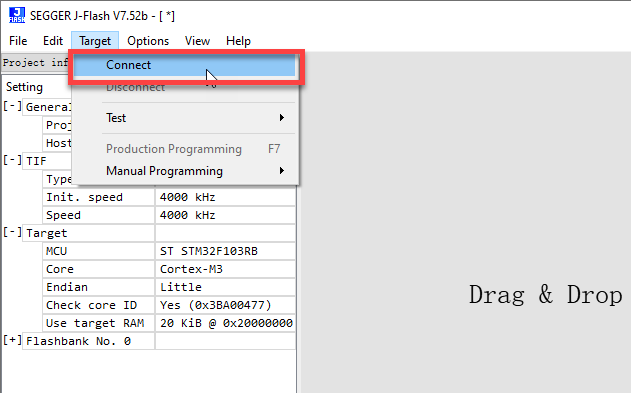The width and height of the screenshot is (631, 393).
Task: Select the TIF tree row
Action: click(x=47, y=161)
